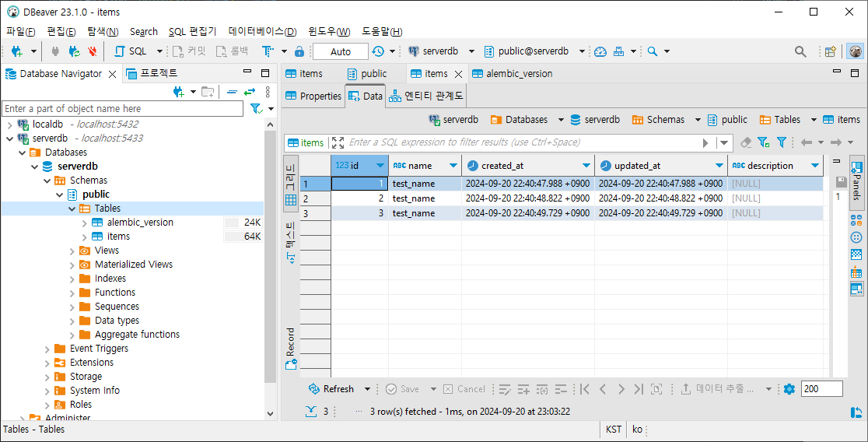868x442 pixels.
Task: Click the perspective icon beside user avatar
Action: pos(830,51)
